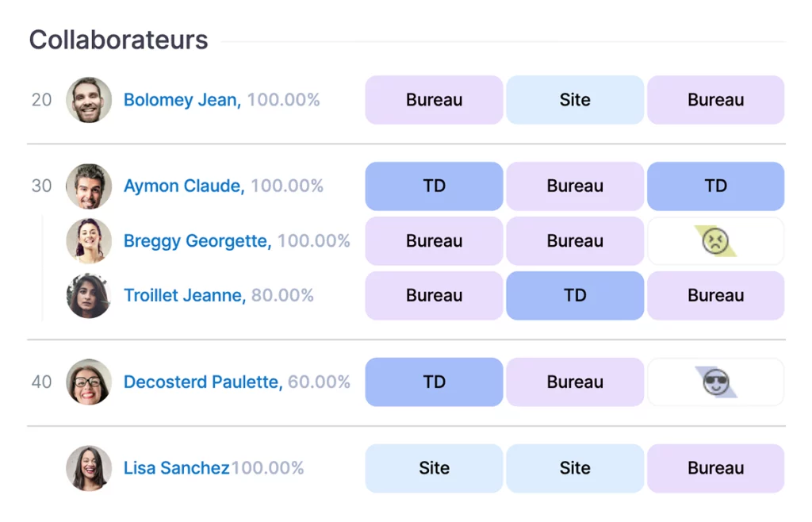Click Decosterd Paulette's Bureau cell

coord(575,382)
